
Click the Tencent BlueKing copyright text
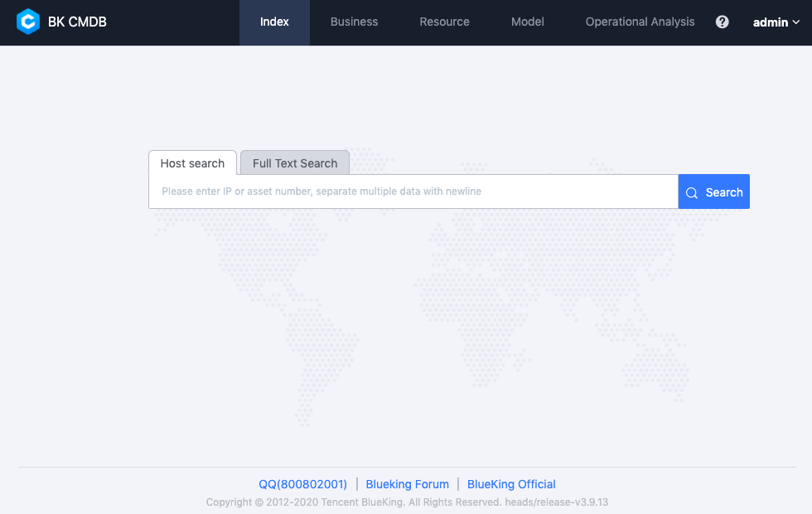[x=407, y=502]
